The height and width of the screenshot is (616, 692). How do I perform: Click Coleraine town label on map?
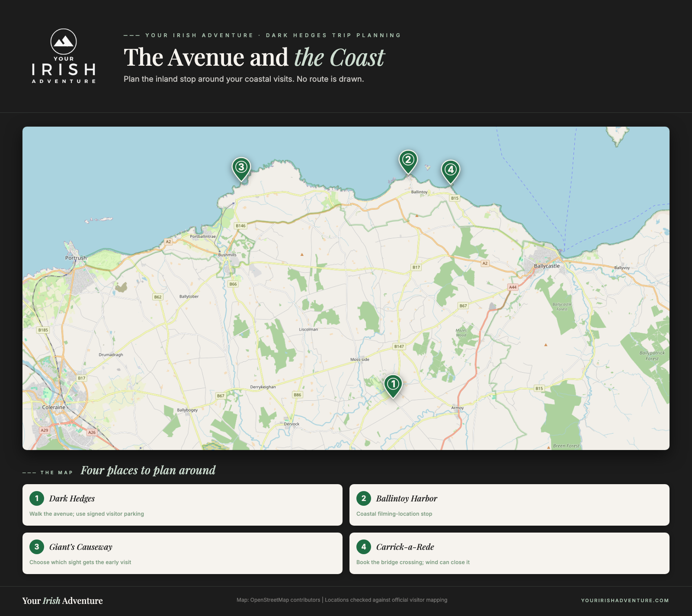tap(54, 407)
